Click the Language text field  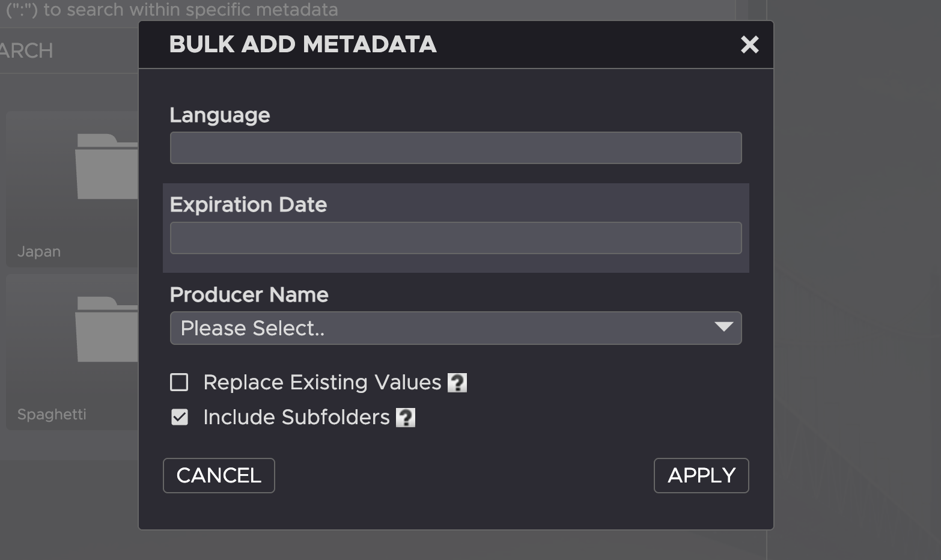click(x=455, y=148)
